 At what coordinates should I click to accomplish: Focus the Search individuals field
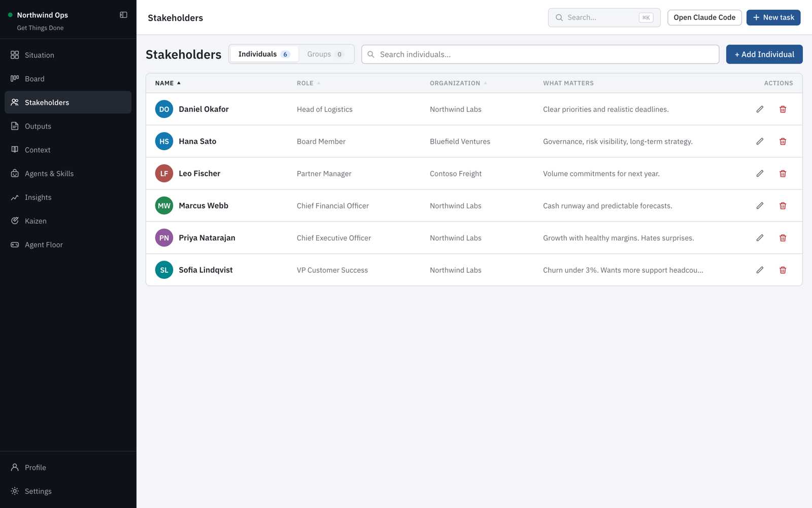pyautogui.click(x=540, y=54)
